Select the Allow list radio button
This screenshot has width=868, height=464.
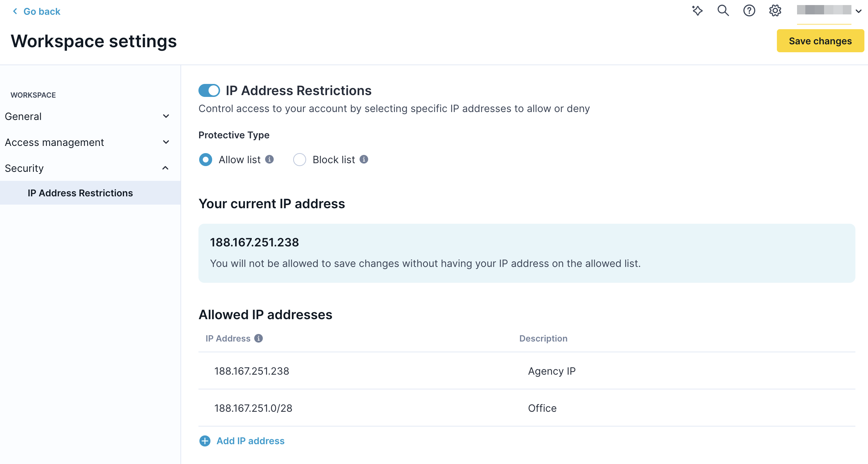(205, 159)
